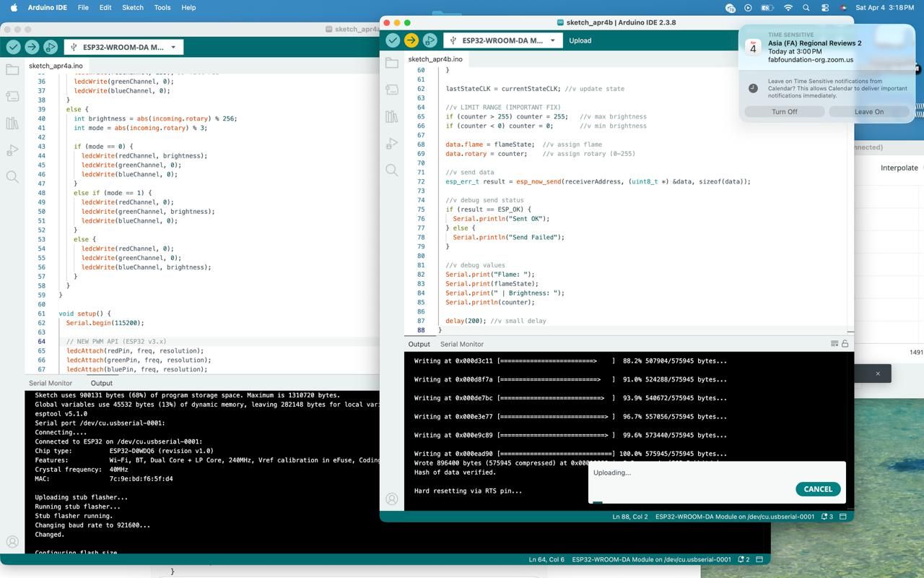Click the Upload arrow in sketch_apr4b window
Viewport: 924px width, 578px height.
pos(411,40)
